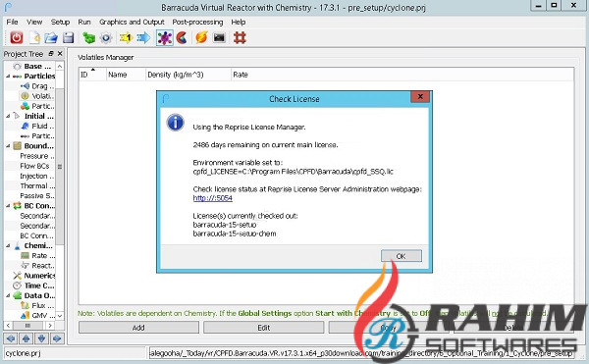Click the purple molecule chemistry toolbar icon
This screenshot has width=589, height=364.
pos(165,38)
